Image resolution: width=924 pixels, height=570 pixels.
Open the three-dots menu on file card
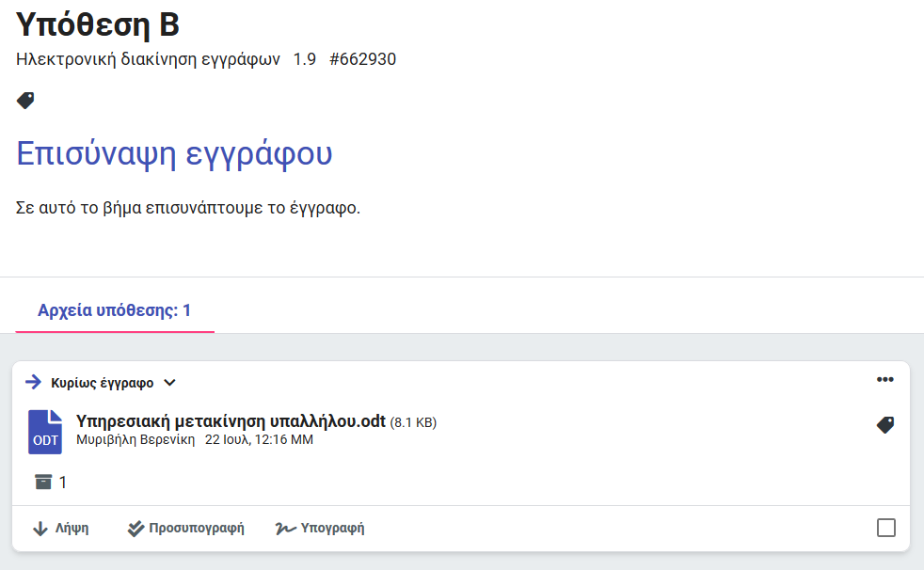coord(885,380)
